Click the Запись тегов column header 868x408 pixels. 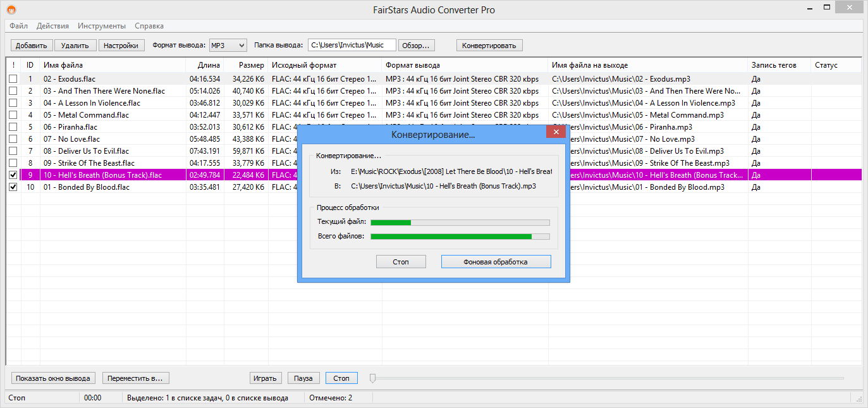coord(779,65)
